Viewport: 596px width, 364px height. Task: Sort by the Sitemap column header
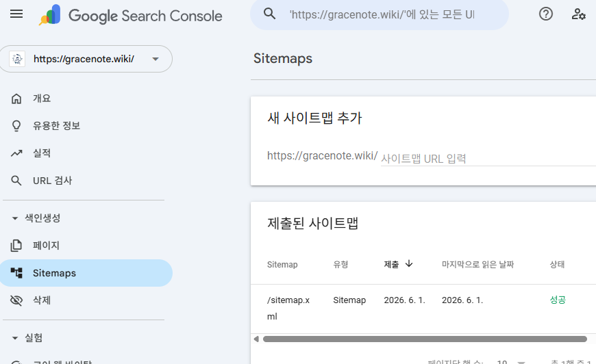click(x=282, y=265)
